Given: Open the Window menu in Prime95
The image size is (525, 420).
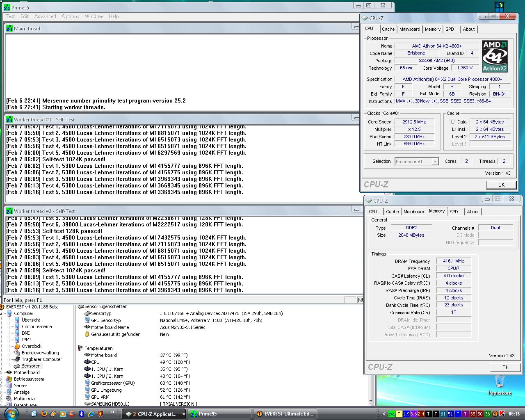Looking at the screenshot, I should [x=94, y=16].
